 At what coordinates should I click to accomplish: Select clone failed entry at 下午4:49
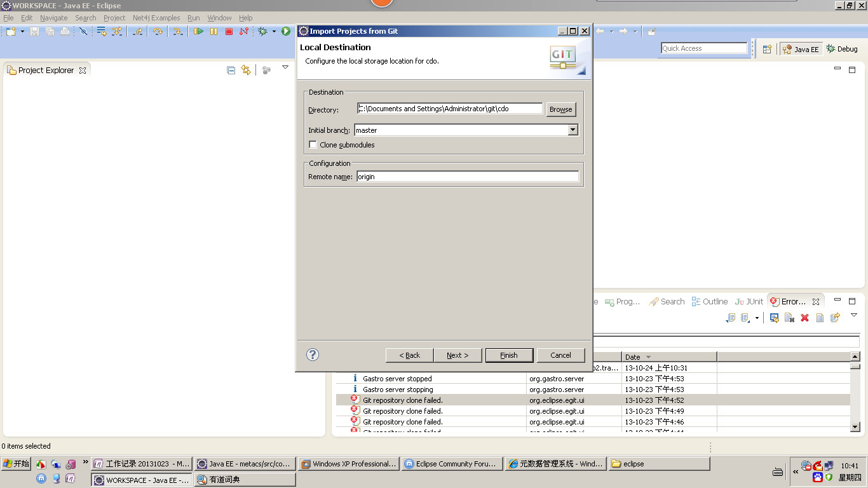point(593,411)
